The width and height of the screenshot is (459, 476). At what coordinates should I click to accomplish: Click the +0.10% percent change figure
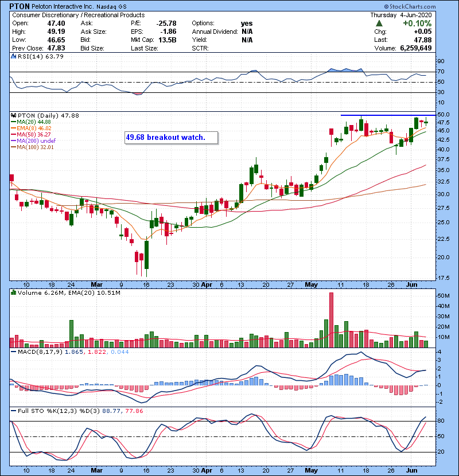point(417,24)
